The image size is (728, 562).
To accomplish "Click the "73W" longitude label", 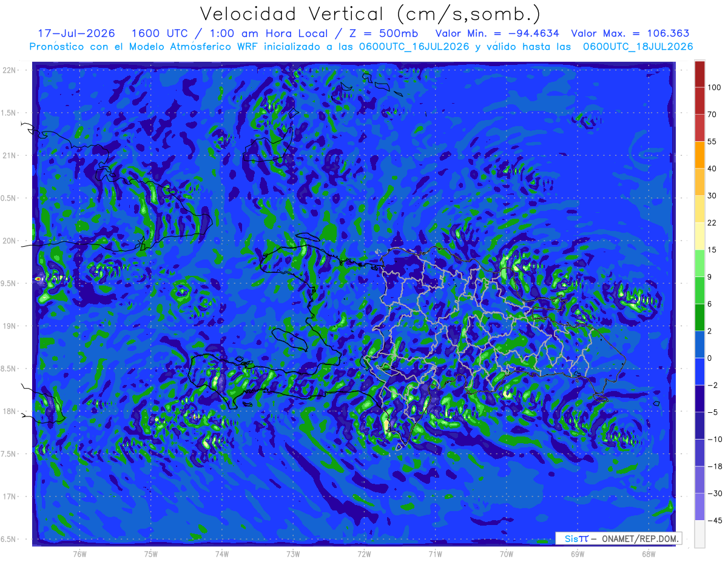I will point(293,553).
